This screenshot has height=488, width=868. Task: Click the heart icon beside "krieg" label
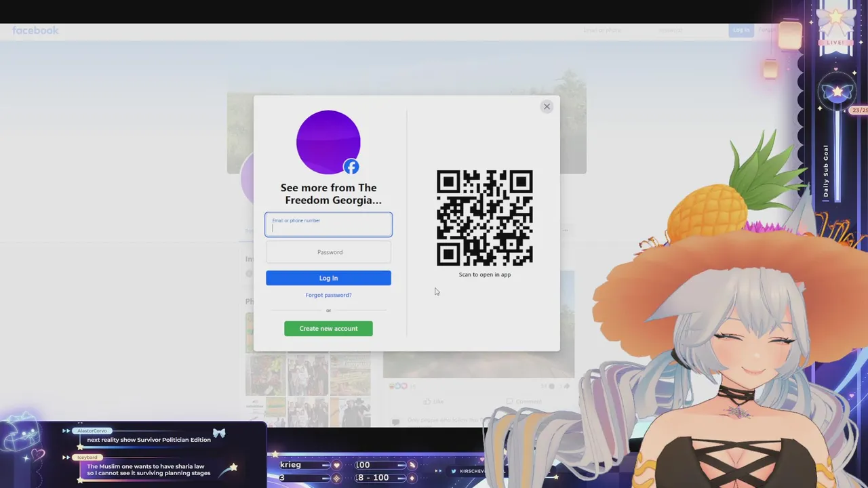(336, 465)
